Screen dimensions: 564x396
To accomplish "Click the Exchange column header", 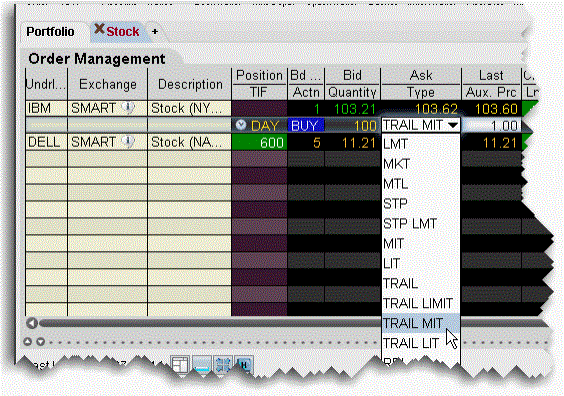I will (108, 84).
